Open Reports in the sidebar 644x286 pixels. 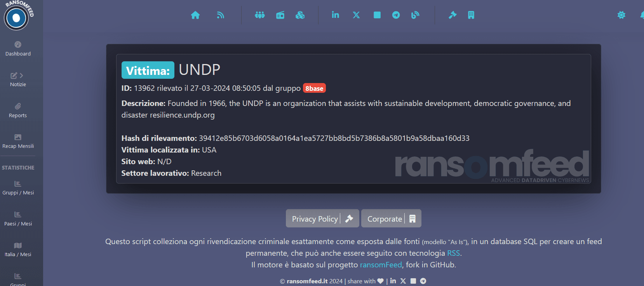pos(18,111)
